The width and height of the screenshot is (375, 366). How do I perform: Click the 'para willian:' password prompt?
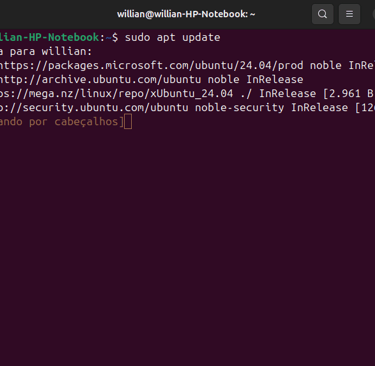tap(50, 51)
